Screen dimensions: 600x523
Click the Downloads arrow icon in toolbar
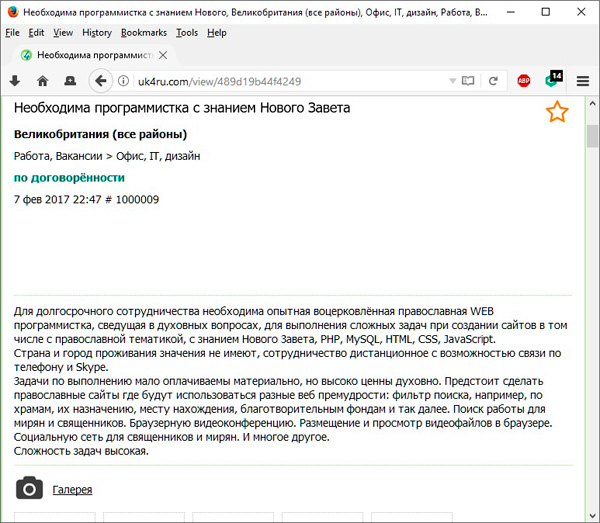pos(15,81)
